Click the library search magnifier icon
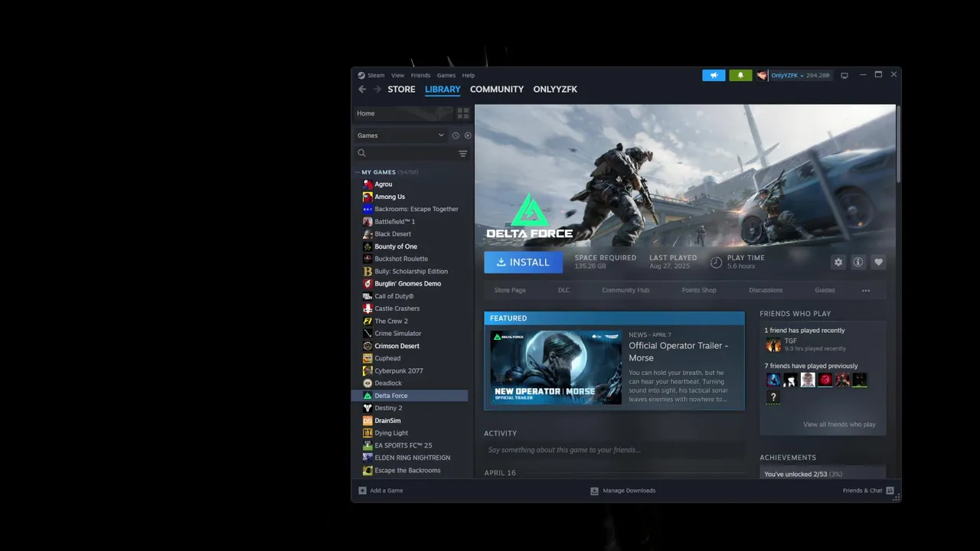This screenshot has height=551, width=980. [x=362, y=154]
